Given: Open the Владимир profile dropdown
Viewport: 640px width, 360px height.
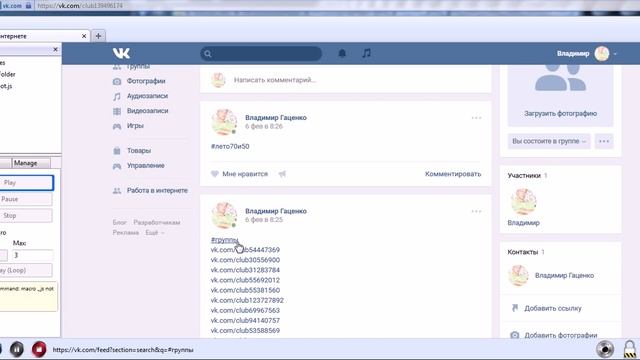Looking at the screenshot, I should point(587,53).
